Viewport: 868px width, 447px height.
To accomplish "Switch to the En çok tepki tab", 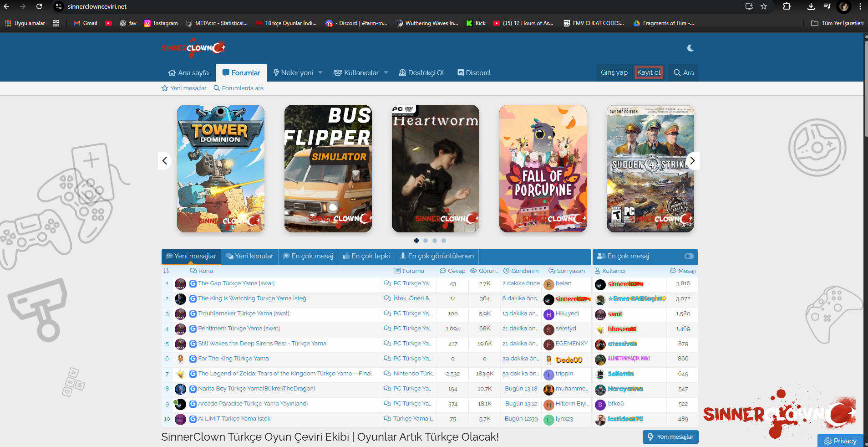I will (x=366, y=256).
